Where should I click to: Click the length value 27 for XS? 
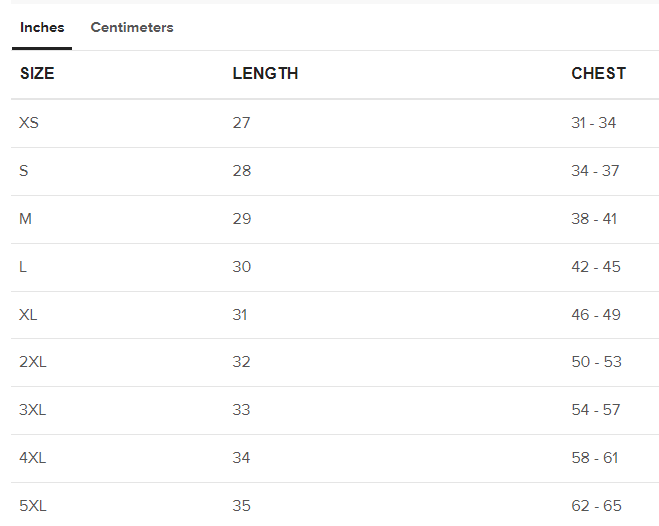[x=242, y=123]
